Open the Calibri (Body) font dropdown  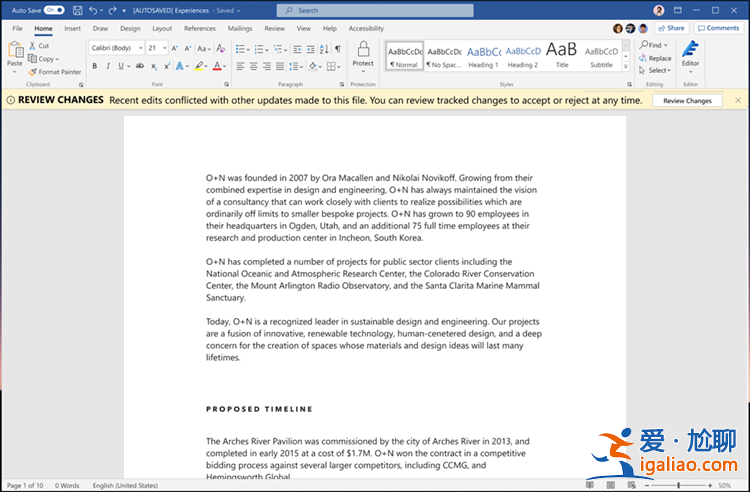click(x=116, y=48)
